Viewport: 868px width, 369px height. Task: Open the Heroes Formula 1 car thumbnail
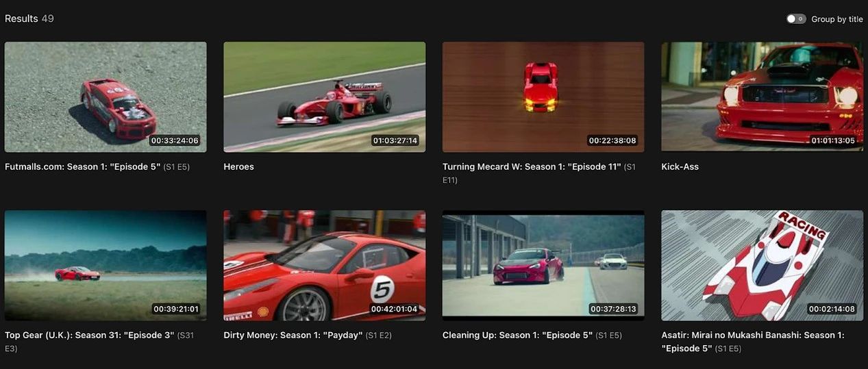(x=324, y=97)
